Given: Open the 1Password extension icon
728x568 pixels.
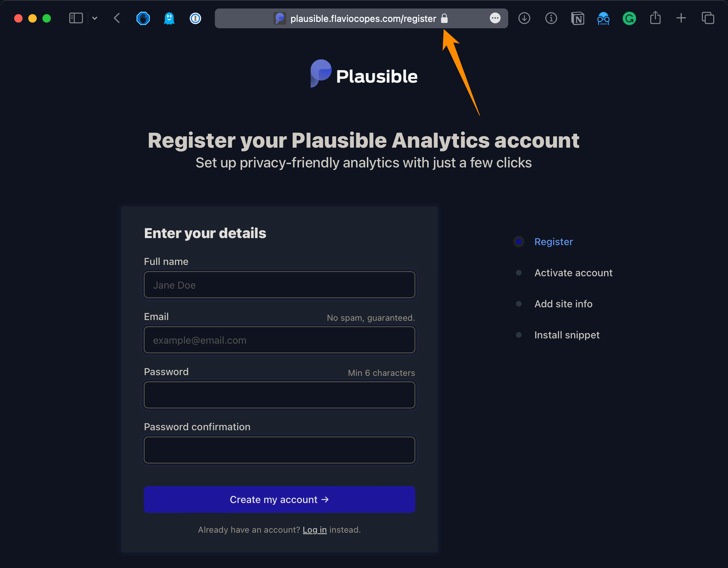Looking at the screenshot, I should pos(195,18).
